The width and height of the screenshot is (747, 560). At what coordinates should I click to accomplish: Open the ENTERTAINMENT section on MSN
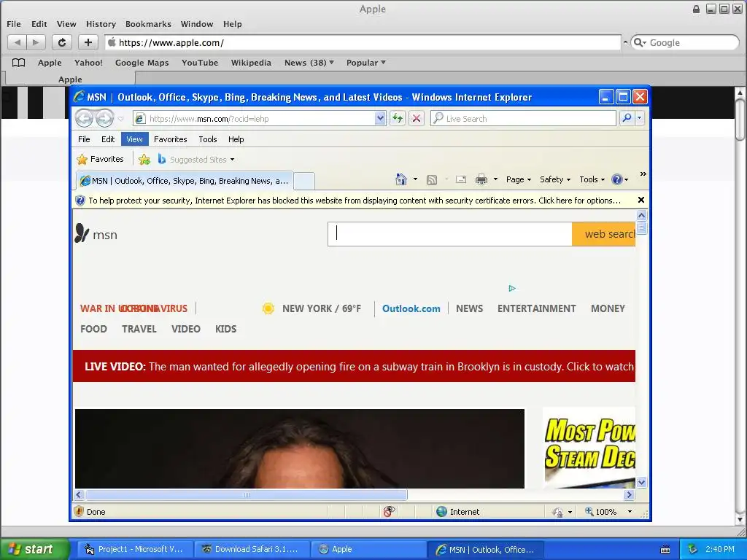[x=537, y=308]
